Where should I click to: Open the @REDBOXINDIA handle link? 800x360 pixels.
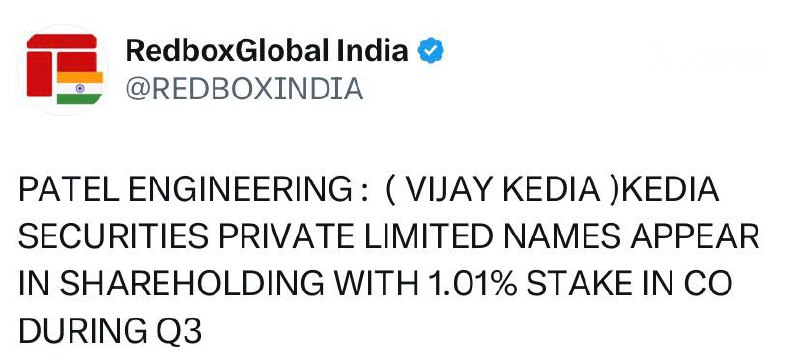(x=244, y=89)
